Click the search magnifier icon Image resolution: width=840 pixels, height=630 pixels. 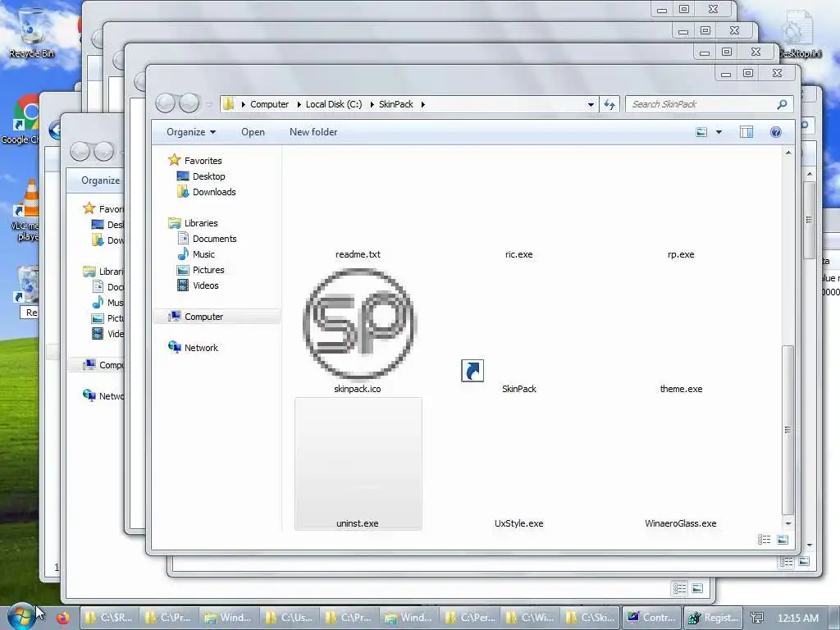pyautogui.click(x=782, y=104)
